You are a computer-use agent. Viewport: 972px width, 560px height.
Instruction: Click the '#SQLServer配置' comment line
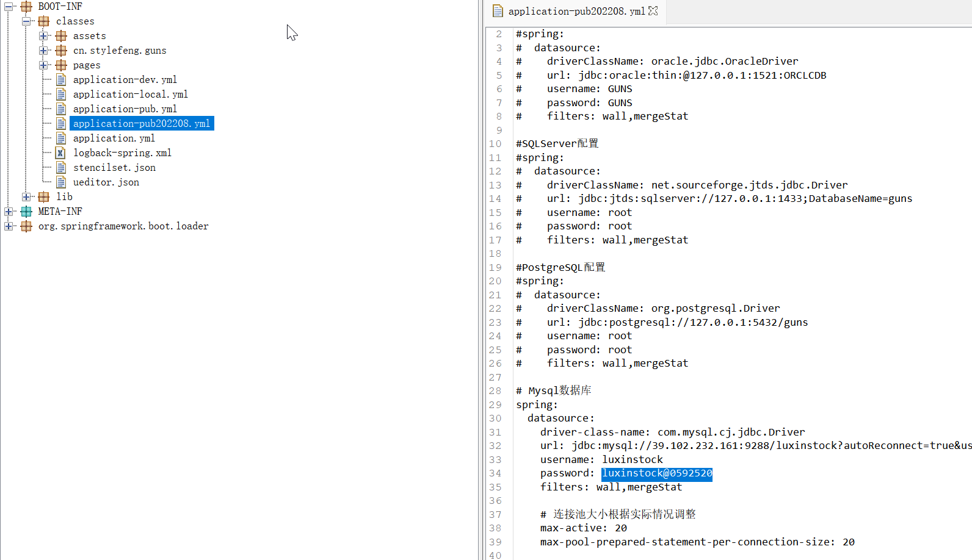click(557, 144)
